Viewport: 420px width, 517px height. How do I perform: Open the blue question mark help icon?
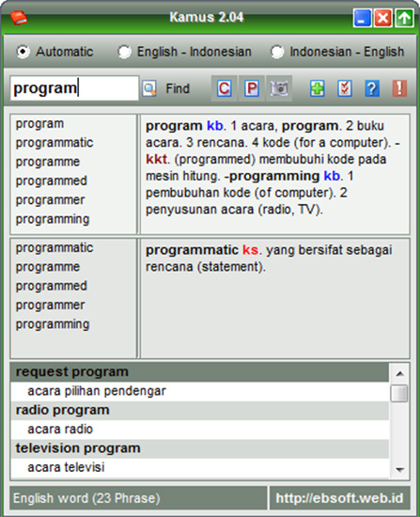(x=372, y=88)
